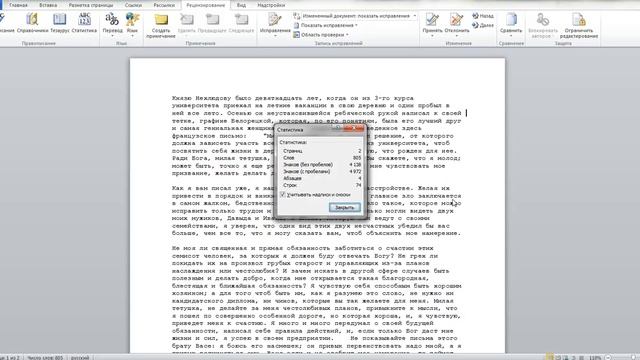This screenshot has height=360, width=640.
Task: Open Ограничить редактирование protection
Action: (x=579, y=25)
